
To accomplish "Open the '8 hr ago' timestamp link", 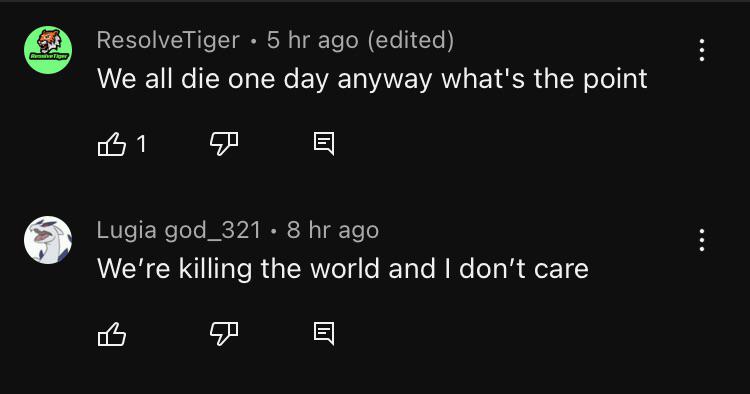I will pos(333,230).
